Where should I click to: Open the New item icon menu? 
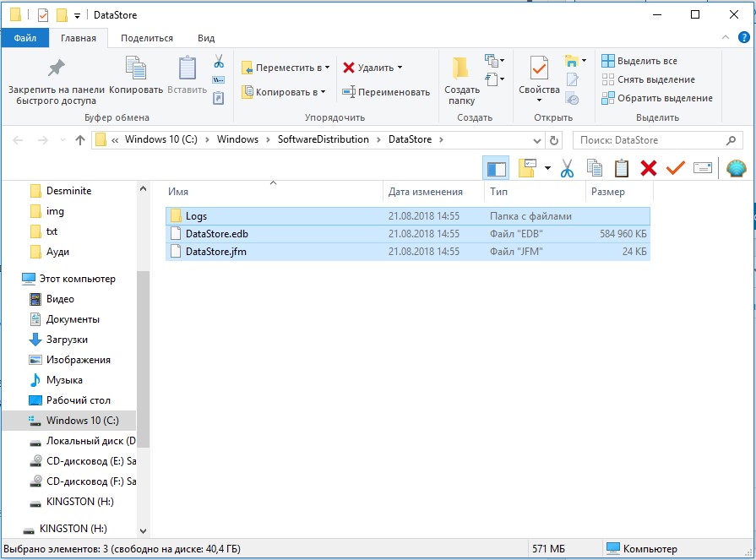(x=495, y=61)
